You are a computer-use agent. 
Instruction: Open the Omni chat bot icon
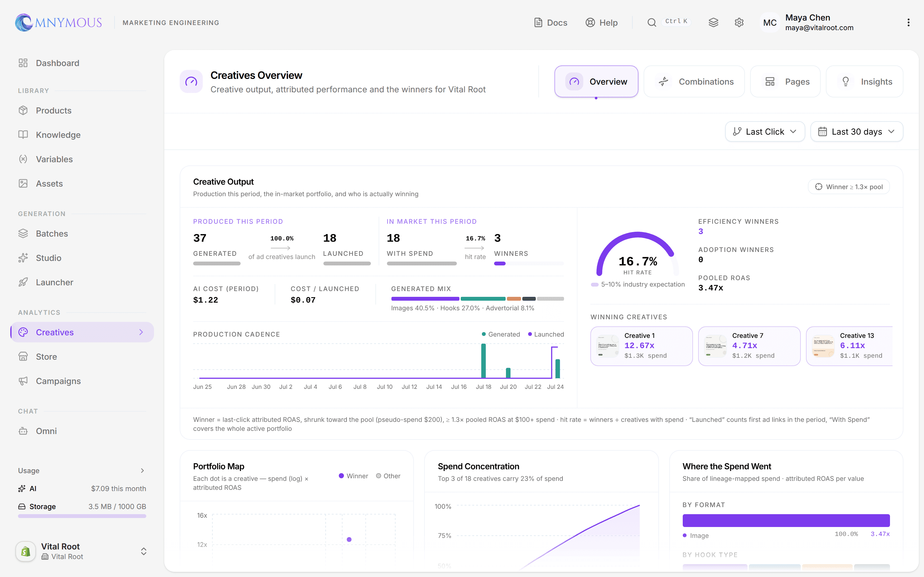point(23,431)
